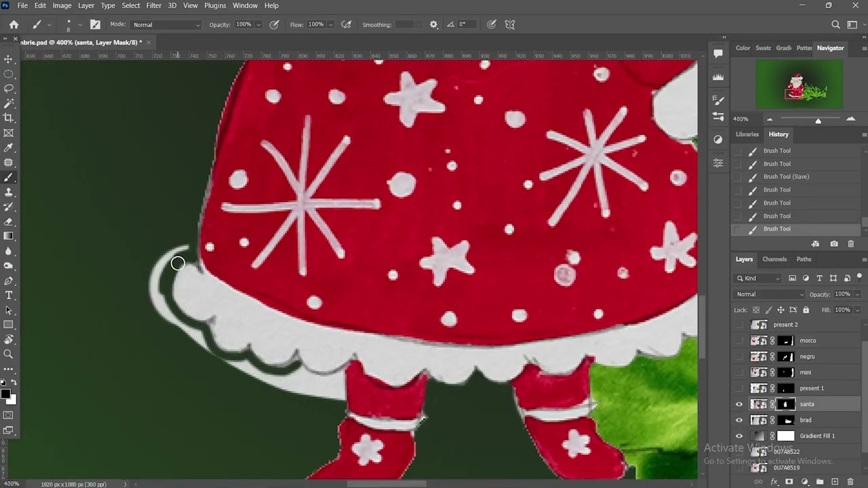Viewport: 868px width, 488px height.
Task: Open search icon in top right
Action: pyautogui.click(x=835, y=24)
